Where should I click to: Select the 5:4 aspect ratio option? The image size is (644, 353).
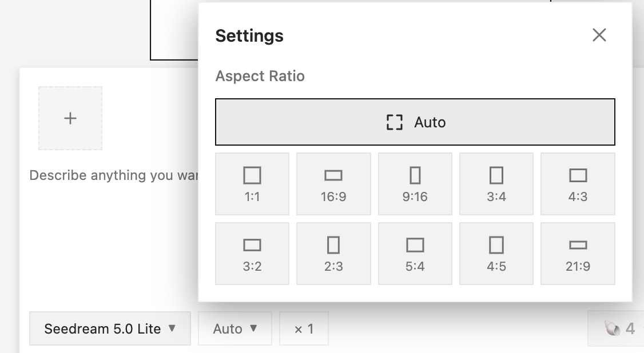pos(415,254)
